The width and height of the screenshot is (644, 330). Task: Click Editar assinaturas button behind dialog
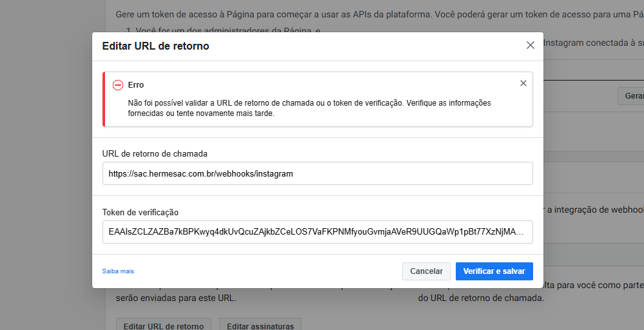260,325
